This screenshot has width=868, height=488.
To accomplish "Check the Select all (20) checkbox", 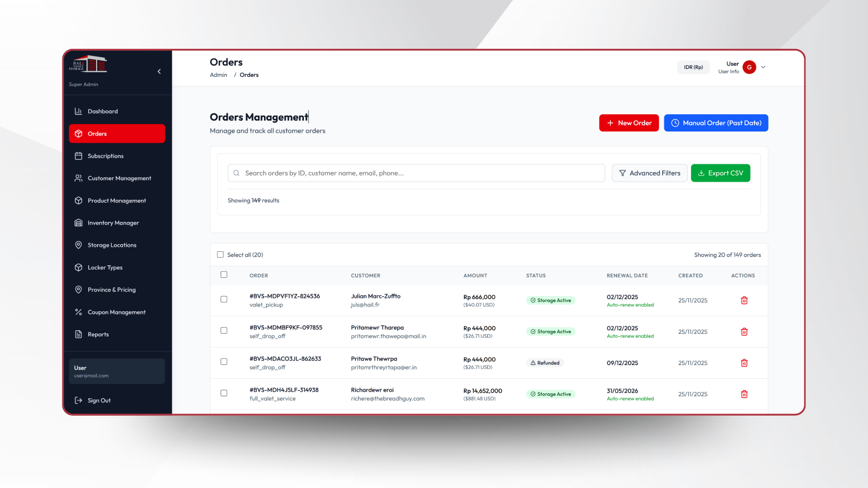I will click(220, 255).
